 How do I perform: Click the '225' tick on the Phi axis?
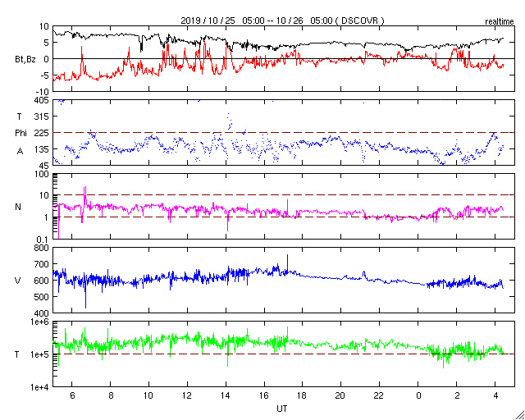(x=42, y=133)
